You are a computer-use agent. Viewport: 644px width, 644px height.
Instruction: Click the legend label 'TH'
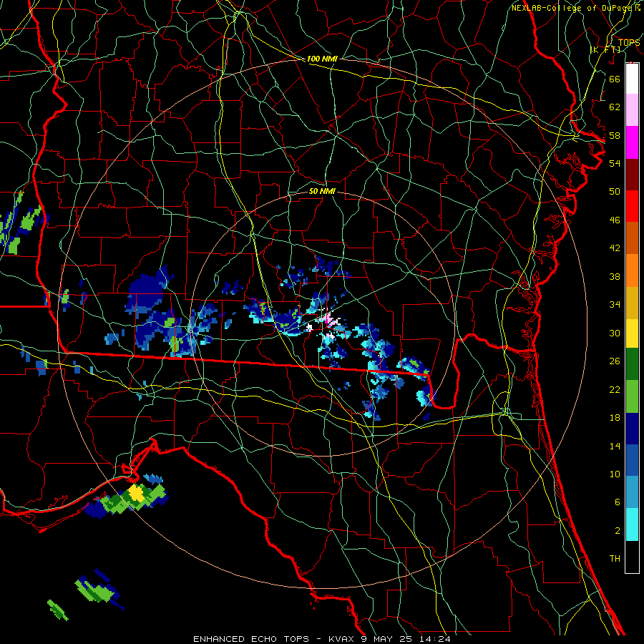615,559
